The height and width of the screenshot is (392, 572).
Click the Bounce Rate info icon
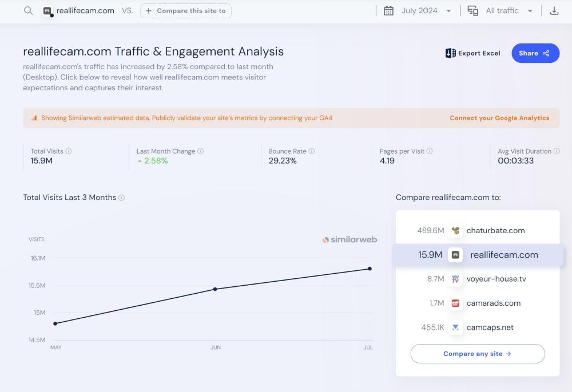[x=312, y=151]
